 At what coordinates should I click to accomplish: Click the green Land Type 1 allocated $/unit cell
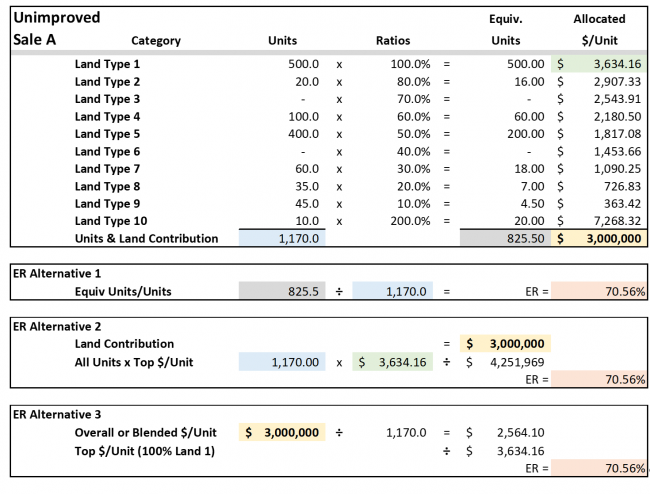point(599,64)
